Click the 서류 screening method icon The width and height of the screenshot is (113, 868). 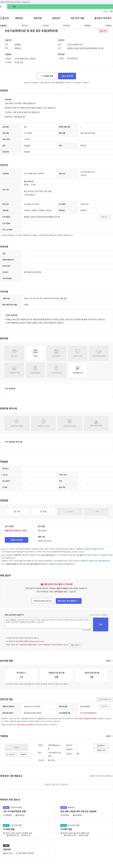(17, 511)
